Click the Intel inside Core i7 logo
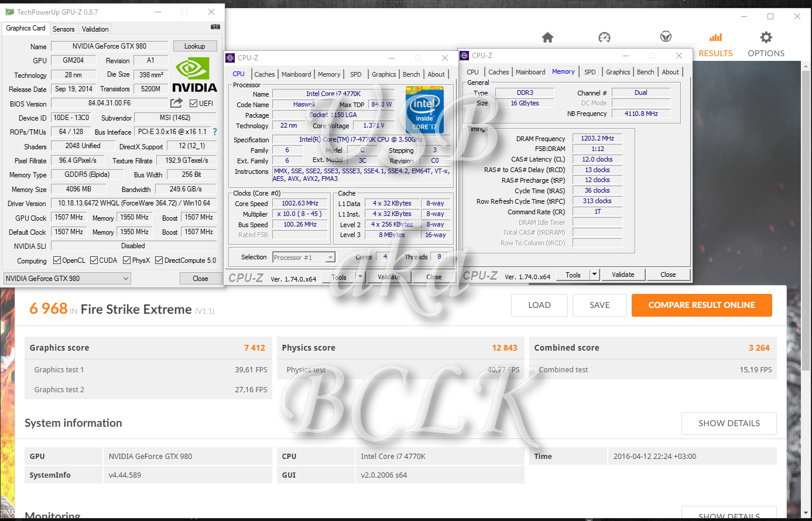The width and height of the screenshot is (812, 521). [x=424, y=109]
